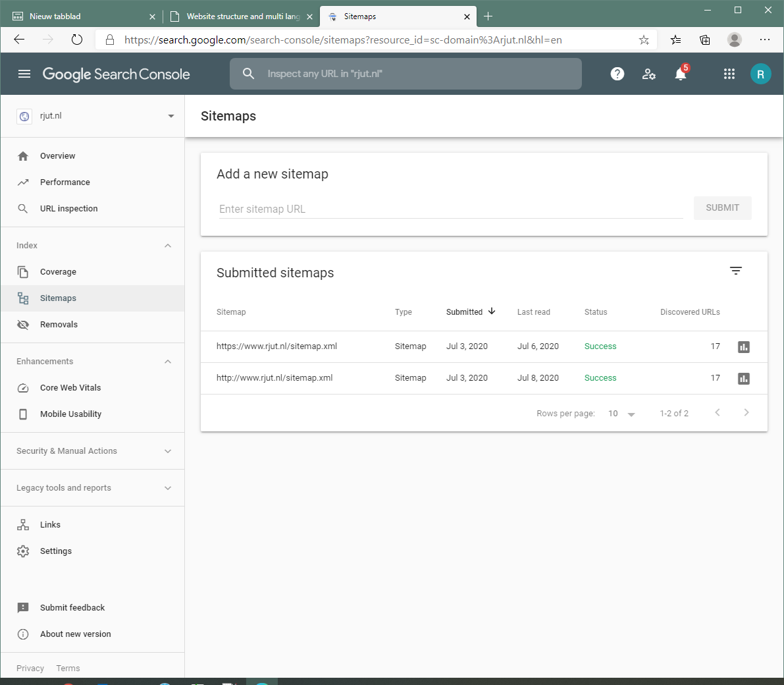
Task: Open Core Web Vitals report
Action: pyautogui.click(x=93, y=388)
